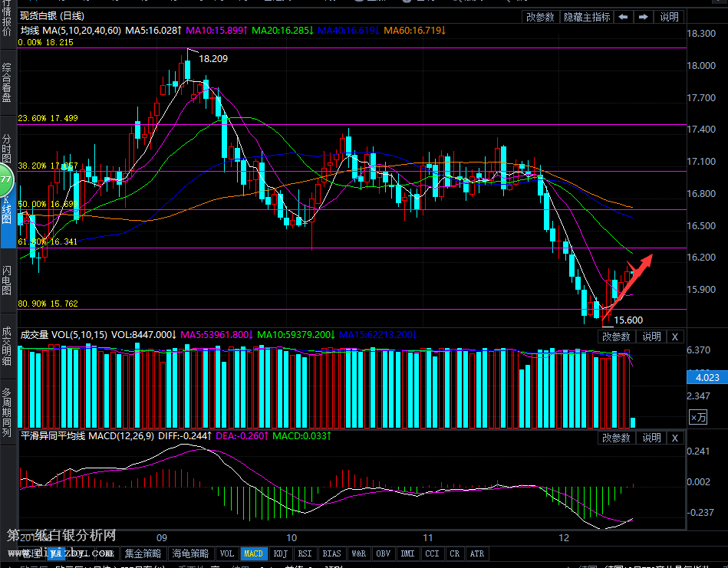Click 说明 in the MACD panel
The width and height of the screenshot is (728, 568).
(651, 438)
